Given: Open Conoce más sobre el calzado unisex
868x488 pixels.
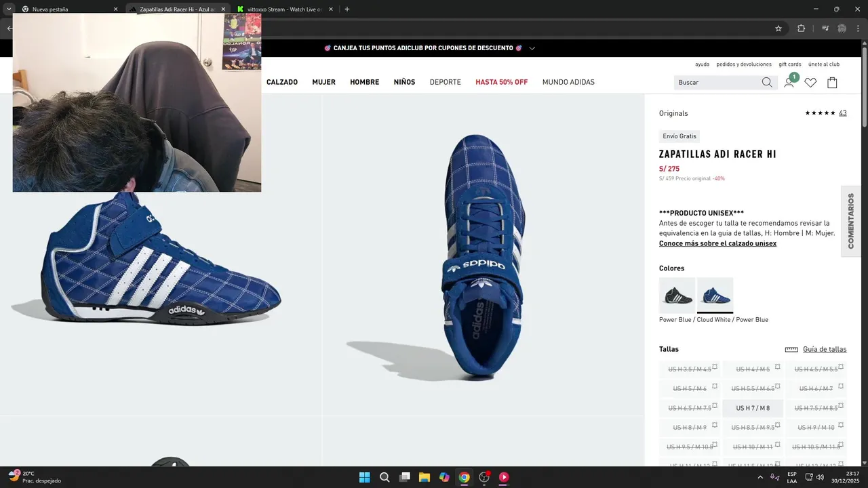Looking at the screenshot, I should click(717, 243).
